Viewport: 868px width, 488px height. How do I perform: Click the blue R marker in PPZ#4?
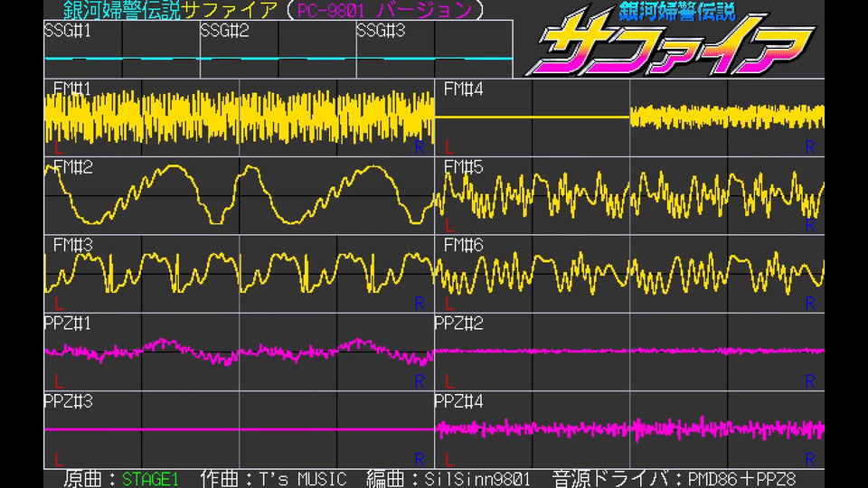[810, 459]
